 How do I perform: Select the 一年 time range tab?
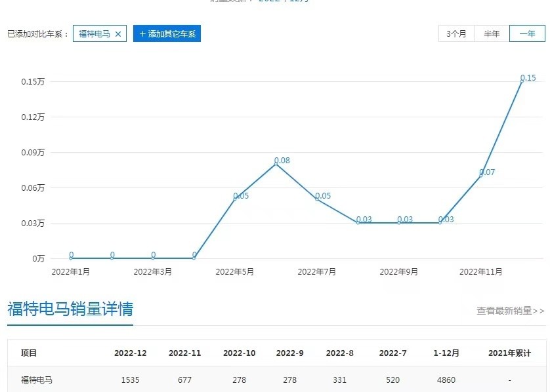coord(527,33)
